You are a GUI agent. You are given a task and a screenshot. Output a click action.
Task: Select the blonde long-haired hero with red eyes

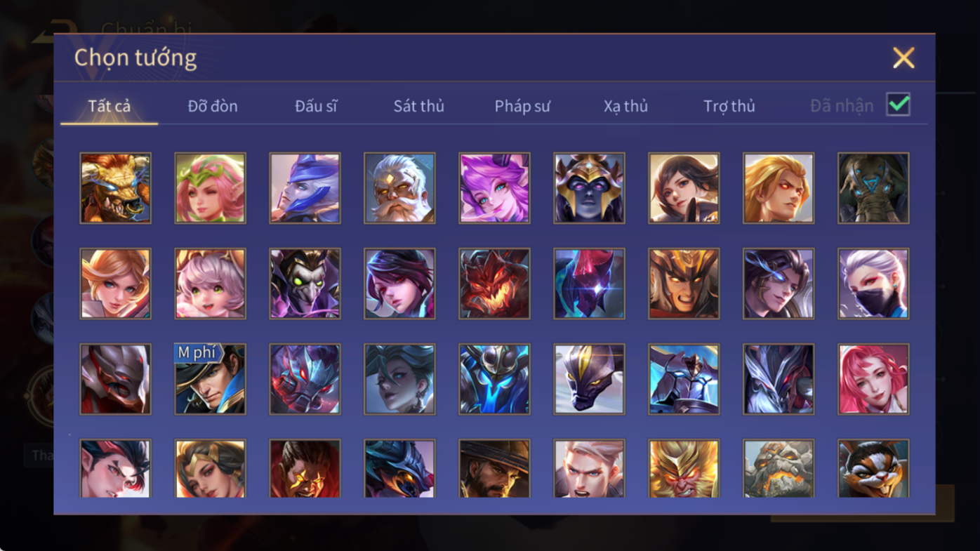click(779, 188)
